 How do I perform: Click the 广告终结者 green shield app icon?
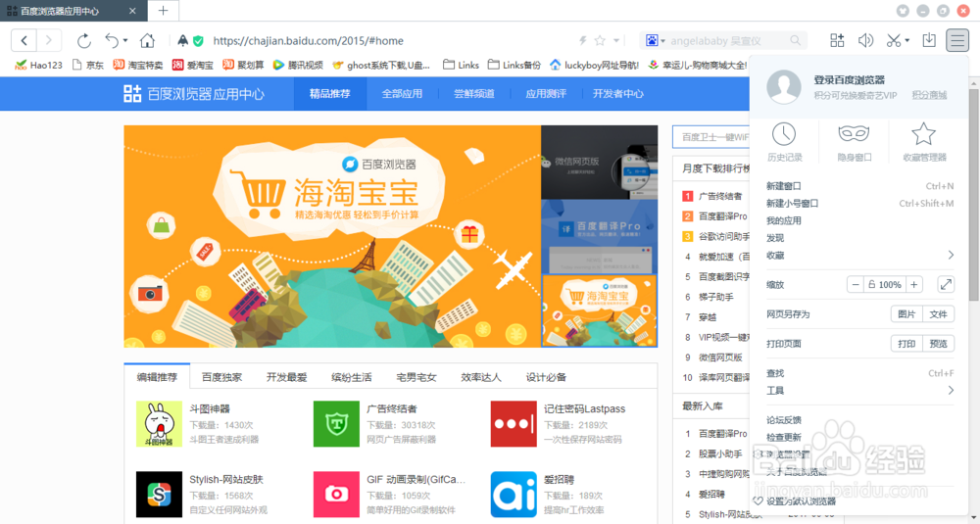pos(336,424)
